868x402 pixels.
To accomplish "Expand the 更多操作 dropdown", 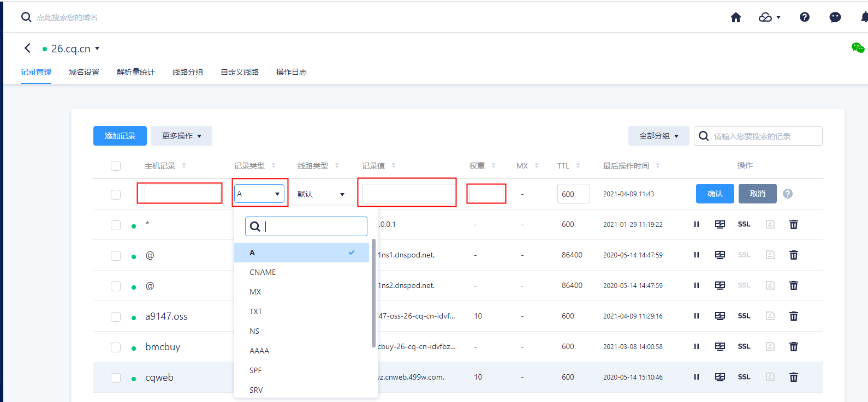I will pos(182,136).
